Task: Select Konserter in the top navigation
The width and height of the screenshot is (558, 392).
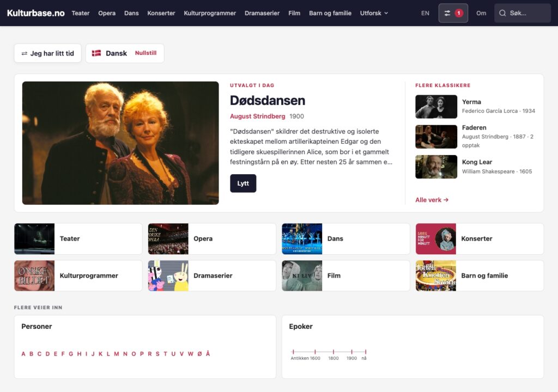Action: pos(161,13)
